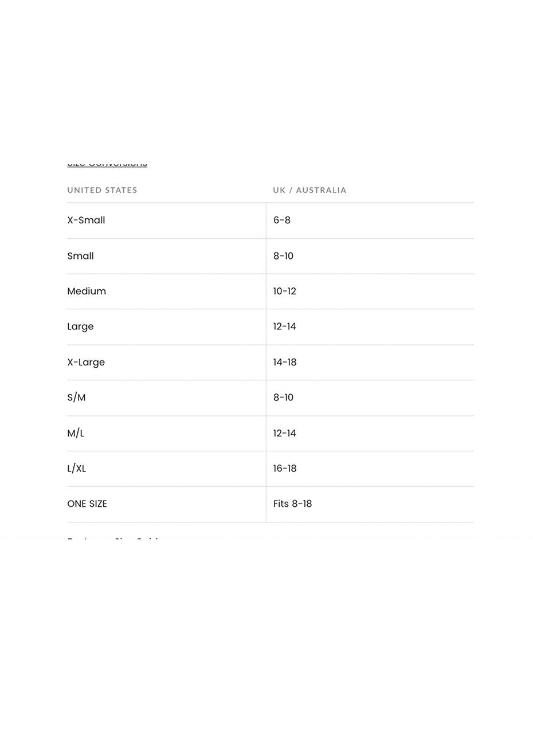Click the cut-off heading below the table
This screenshot has height=756, width=533.
click(x=113, y=538)
